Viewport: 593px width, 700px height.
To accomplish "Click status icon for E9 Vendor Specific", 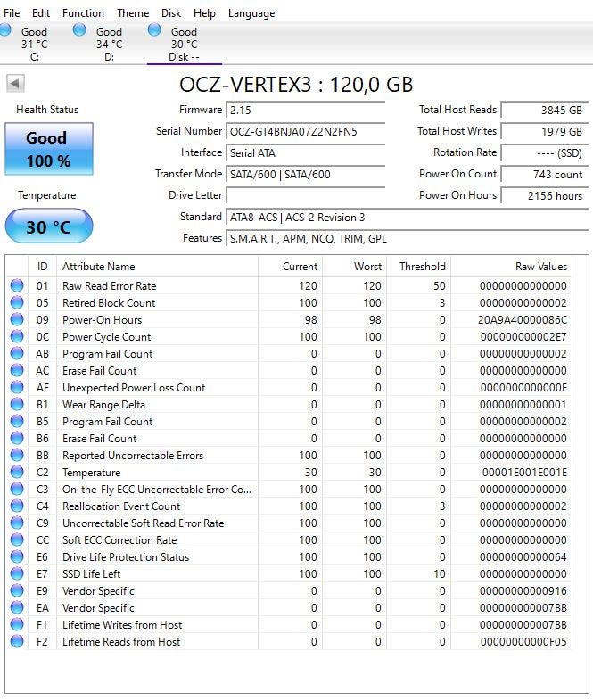I will 17,590.
